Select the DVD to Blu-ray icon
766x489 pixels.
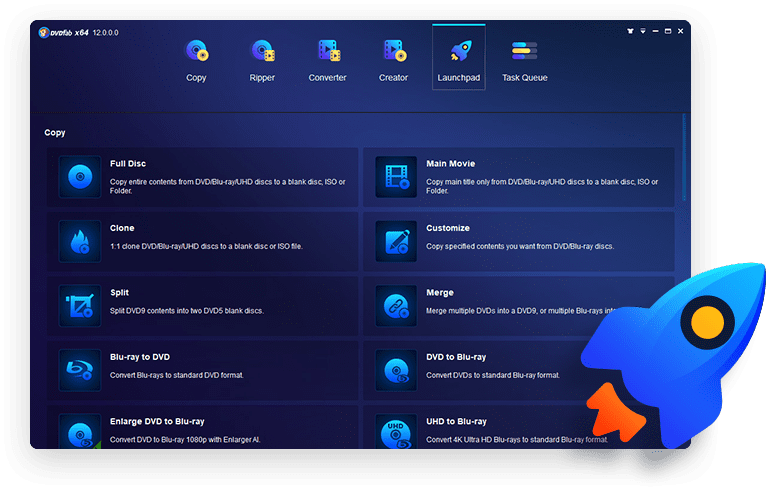[396, 370]
